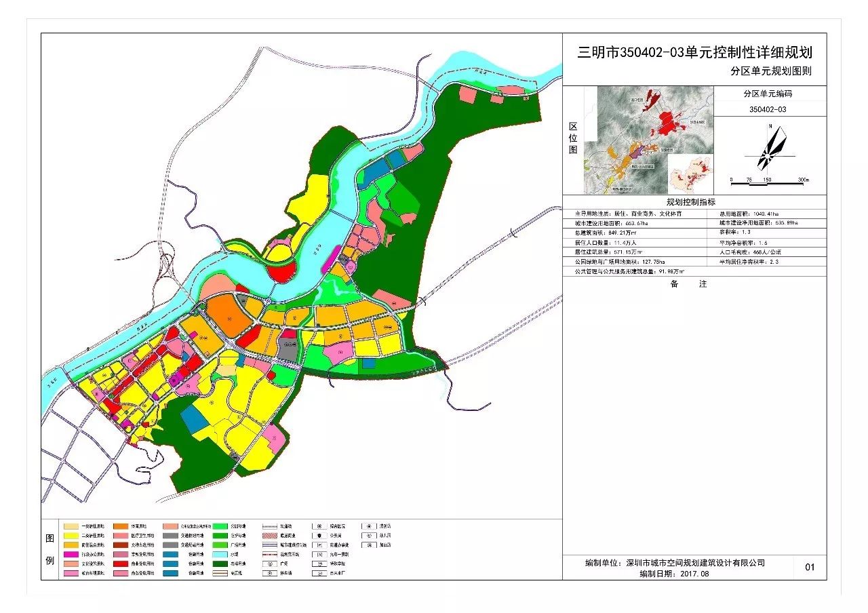This screenshot has height=613, width=868.
Task: Click the dark green 农林用地 legend swatch
Action: (x=220, y=564)
